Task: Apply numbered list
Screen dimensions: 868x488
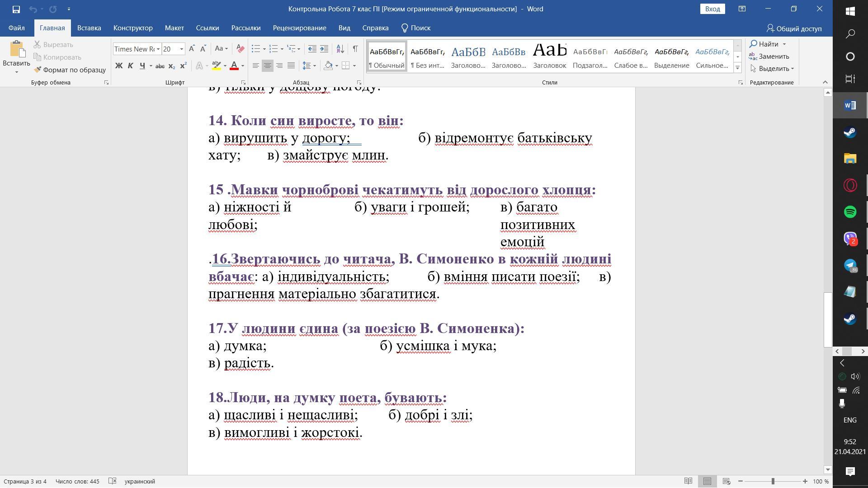Action: click(273, 49)
